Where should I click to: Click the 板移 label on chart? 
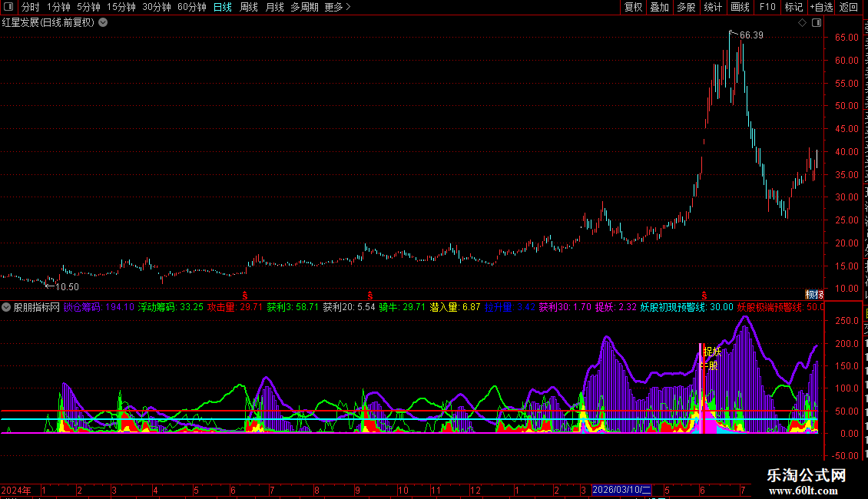pyautogui.click(x=814, y=294)
